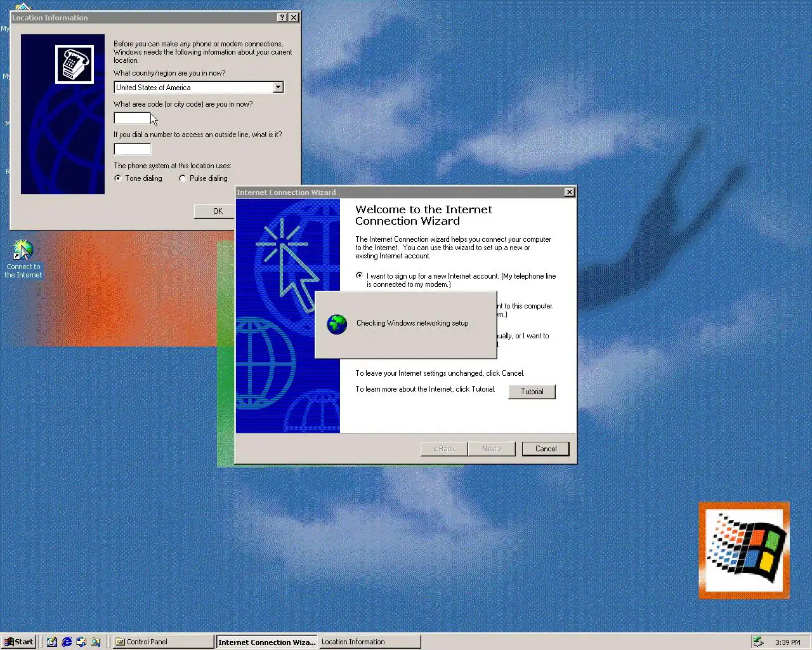Switch to Control Panel taskbar button

[x=164, y=642]
